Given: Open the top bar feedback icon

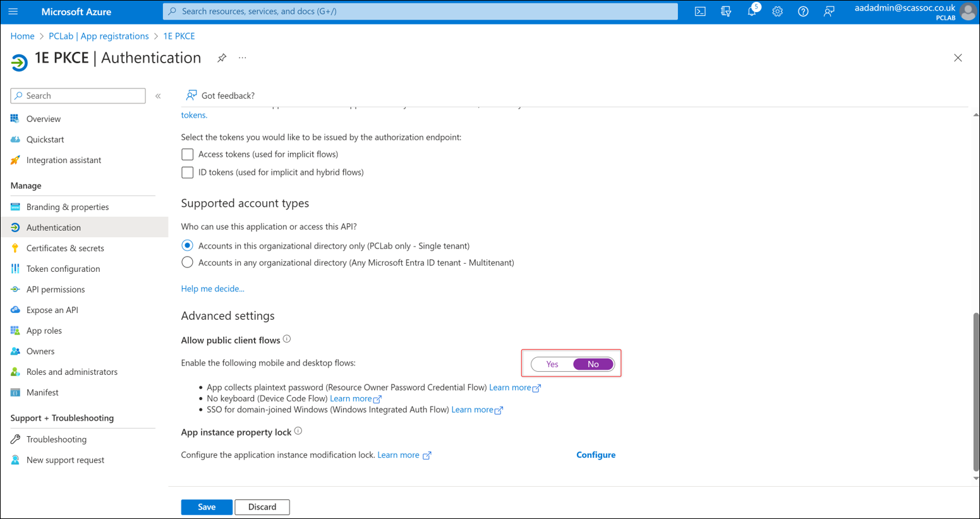Looking at the screenshot, I should pyautogui.click(x=829, y=11).
